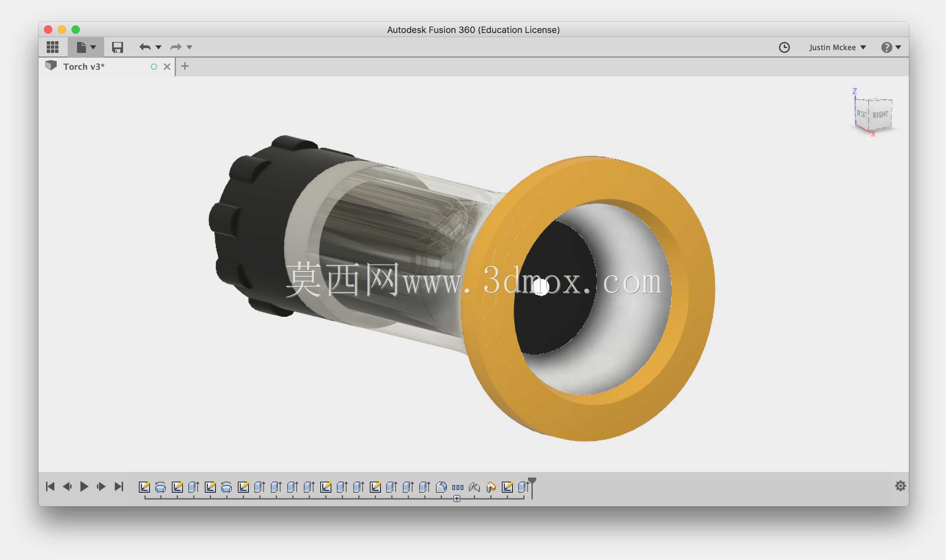Close the Torch v3 document tab
This screenshot has height=560, width=946.
click(x=167, y=67)
